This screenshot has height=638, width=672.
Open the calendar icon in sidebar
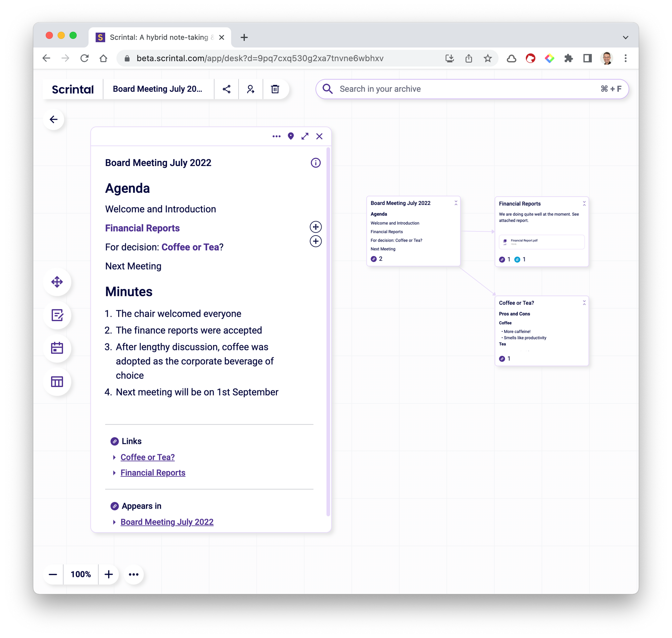57,348
